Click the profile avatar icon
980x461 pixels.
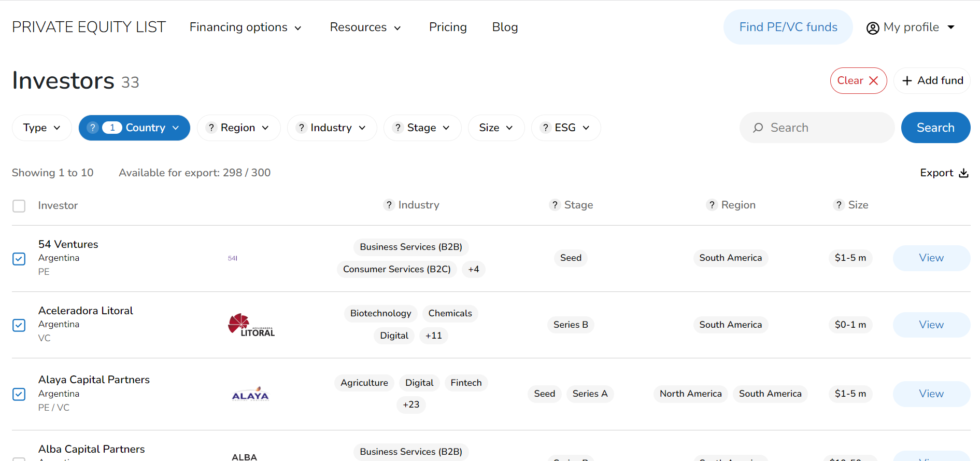(x=873, y=28)
